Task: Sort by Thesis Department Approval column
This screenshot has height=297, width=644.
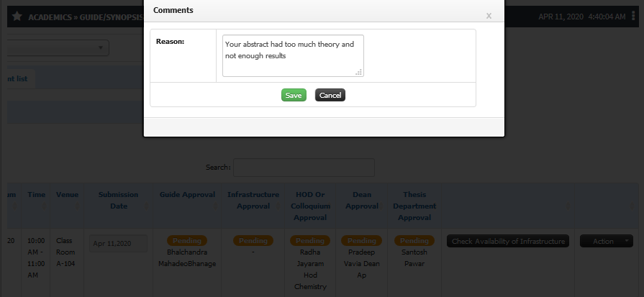Action: 414,206
